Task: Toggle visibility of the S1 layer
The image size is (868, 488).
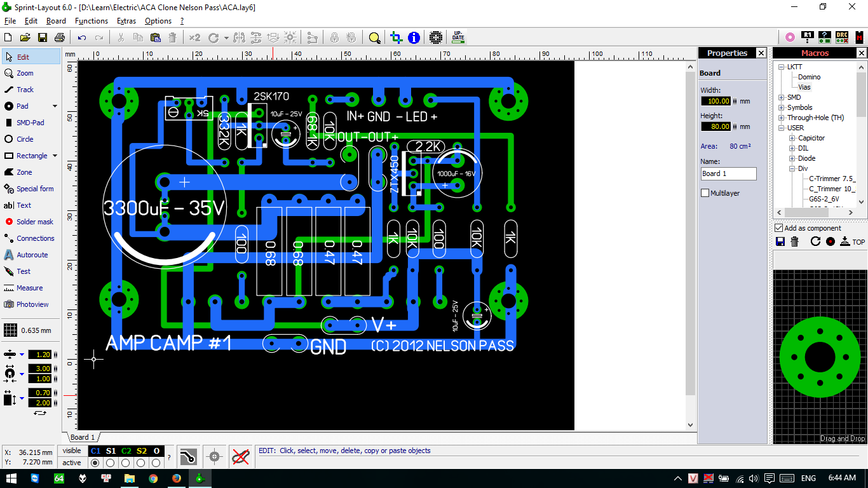Action: pos(111,451)
